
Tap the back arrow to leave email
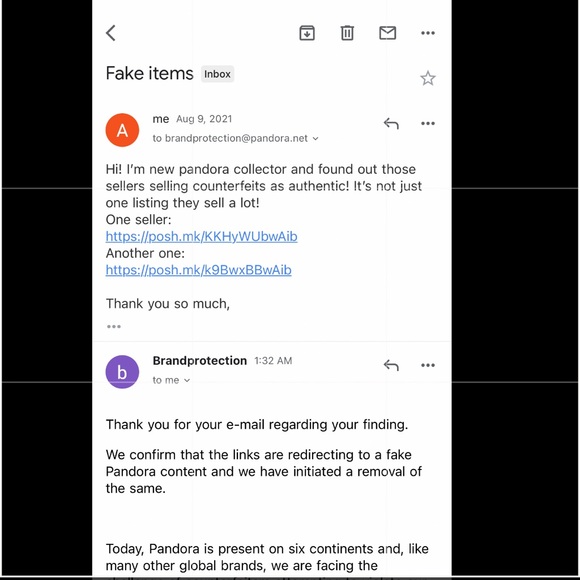pyautogui.click(x=111, y=33)
